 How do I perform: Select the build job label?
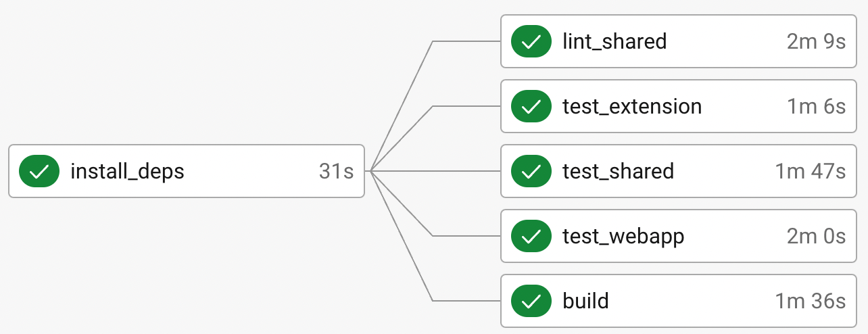(x=585, y=301)
